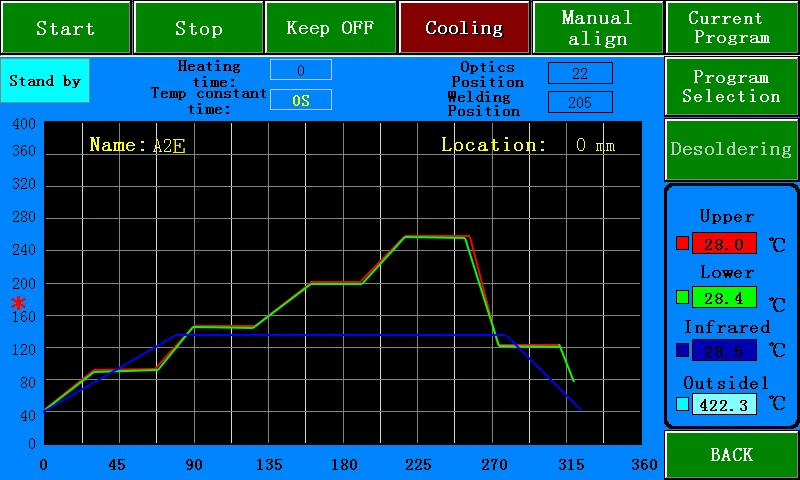The image size is (800, 480).
Task: Click the Upper temperature reading 28.0
Action: point(724,244)
